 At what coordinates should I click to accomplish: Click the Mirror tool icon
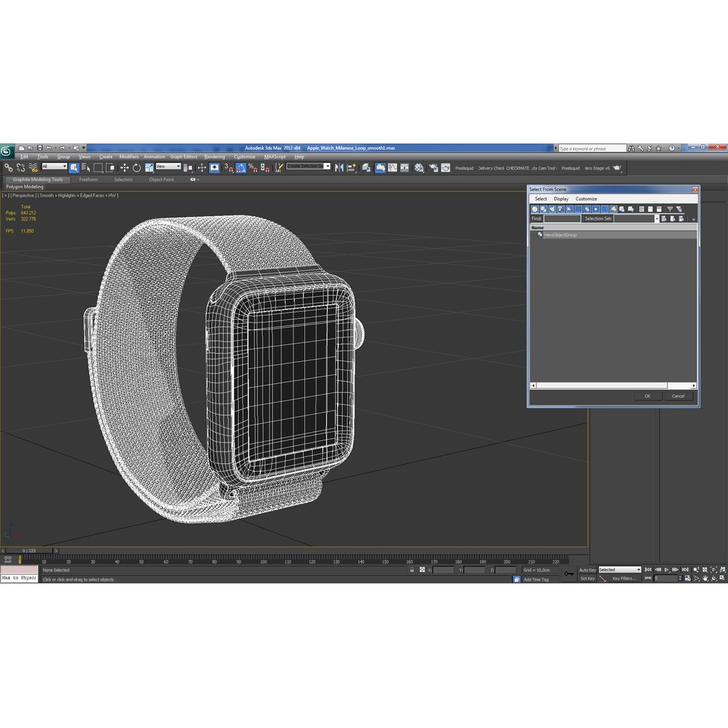339,168
